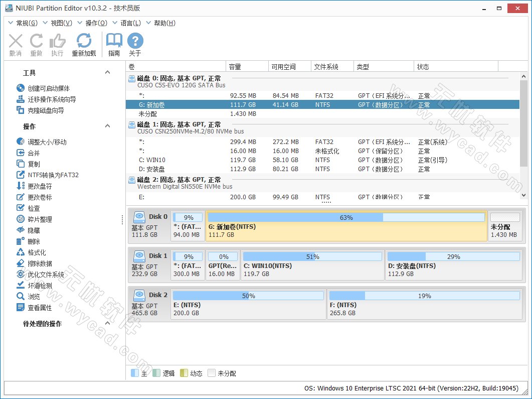Screen dimensions: 532x399
Task: Open the 常规(G) menu
Action: pos(23,23)
